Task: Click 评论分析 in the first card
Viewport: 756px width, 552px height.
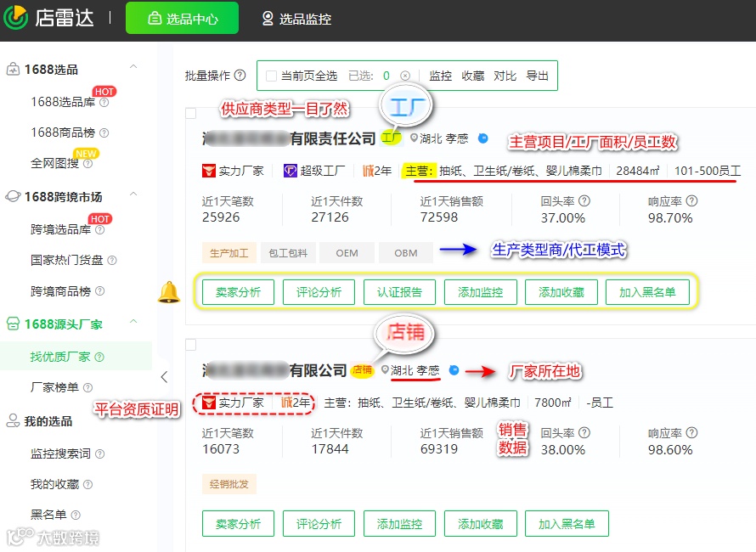Action: click(x=319, y=292)
